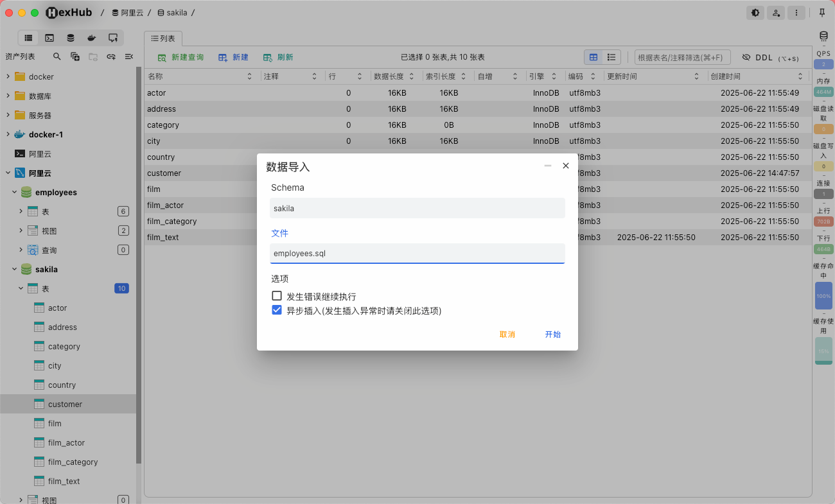Switch to the database view icon
The width and height of the screenshot is (835, 504).
71,38
